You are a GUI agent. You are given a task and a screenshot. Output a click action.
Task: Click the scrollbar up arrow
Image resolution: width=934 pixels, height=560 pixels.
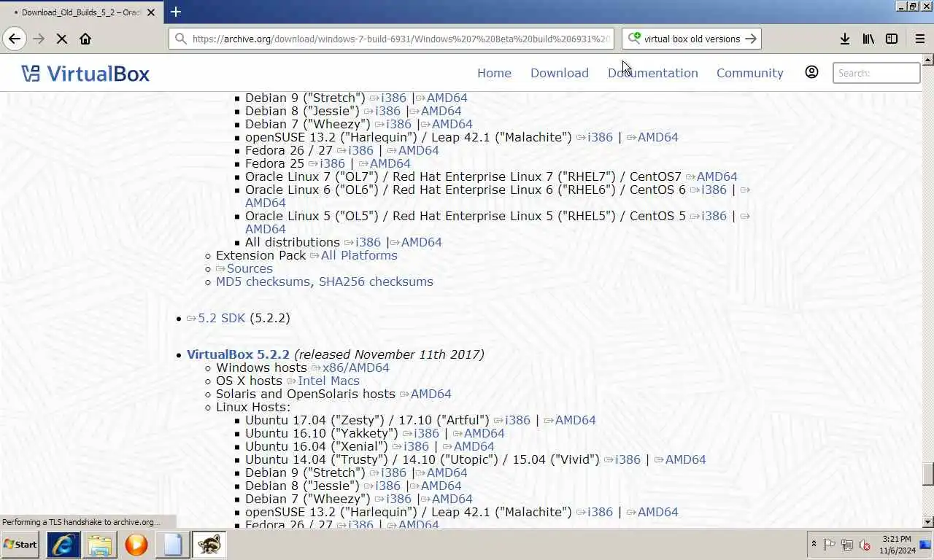pos(928,59)
